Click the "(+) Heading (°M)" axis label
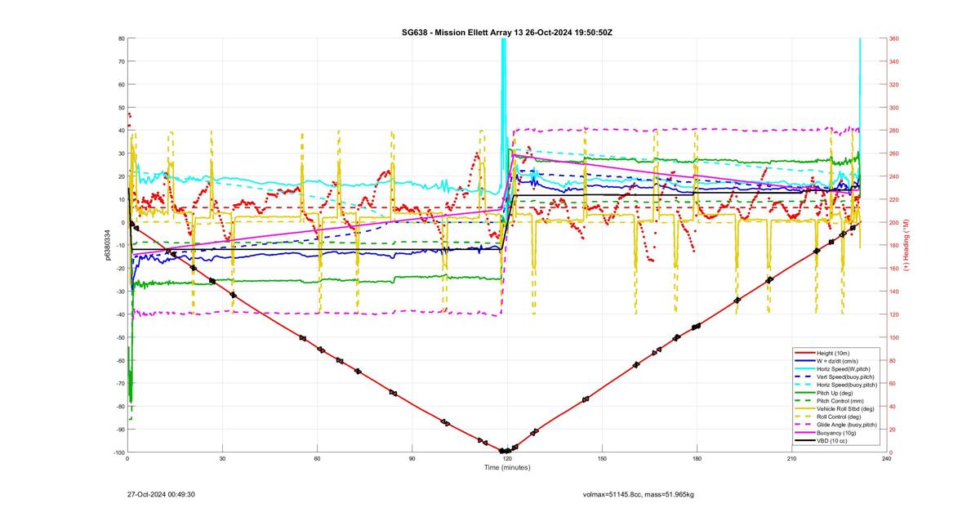Screen dimensions: 980x508 906,245
